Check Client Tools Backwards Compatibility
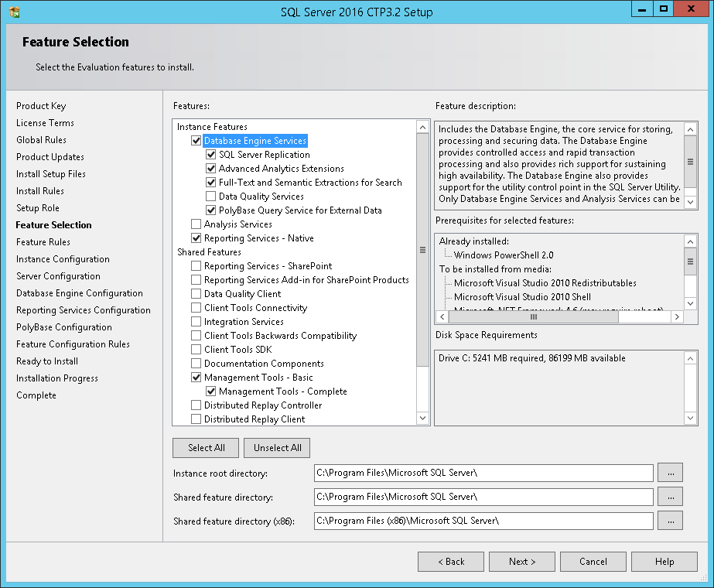 pyautogui.click(x=196, y=336)
